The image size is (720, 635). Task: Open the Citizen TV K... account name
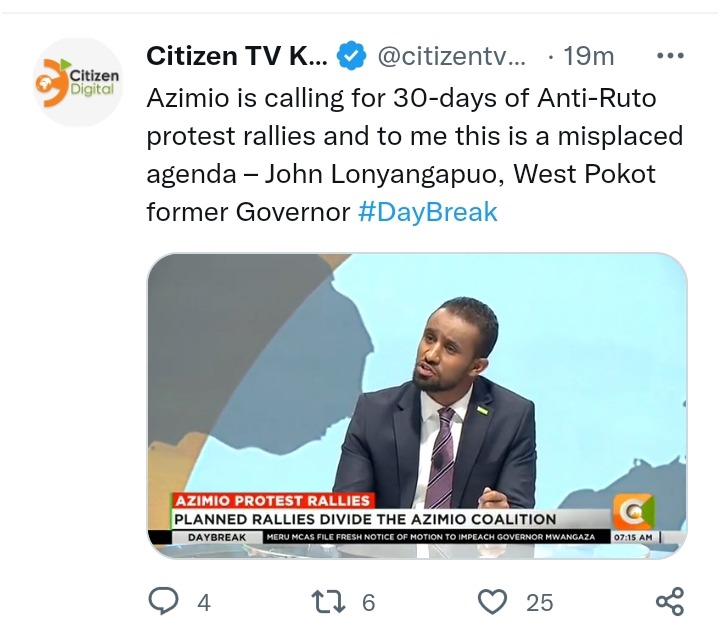(x=237, y=56)
